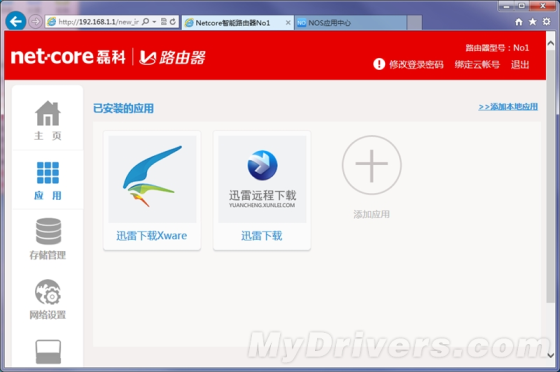Click the 已安装的应用 heading
This screenshot has height=372, width=560.
(x=123, y=108)
